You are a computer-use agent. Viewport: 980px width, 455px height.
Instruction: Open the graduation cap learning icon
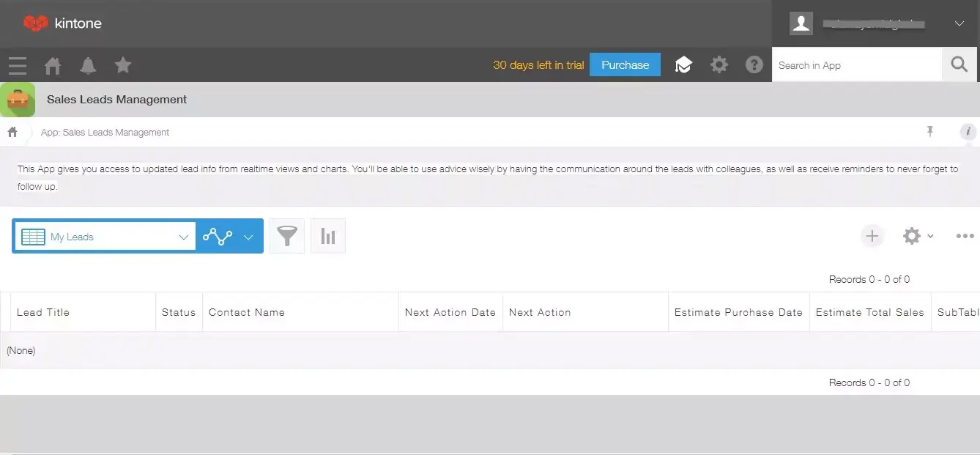click(683, 65)
